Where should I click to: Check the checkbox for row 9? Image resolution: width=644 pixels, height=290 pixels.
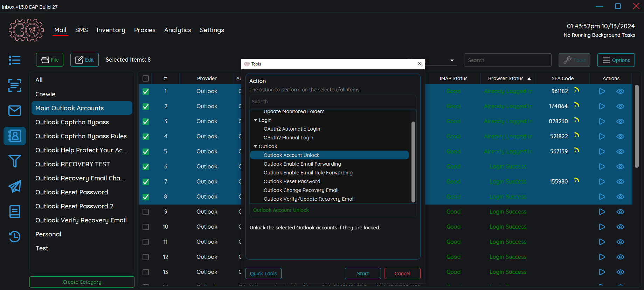click(146, 212)
